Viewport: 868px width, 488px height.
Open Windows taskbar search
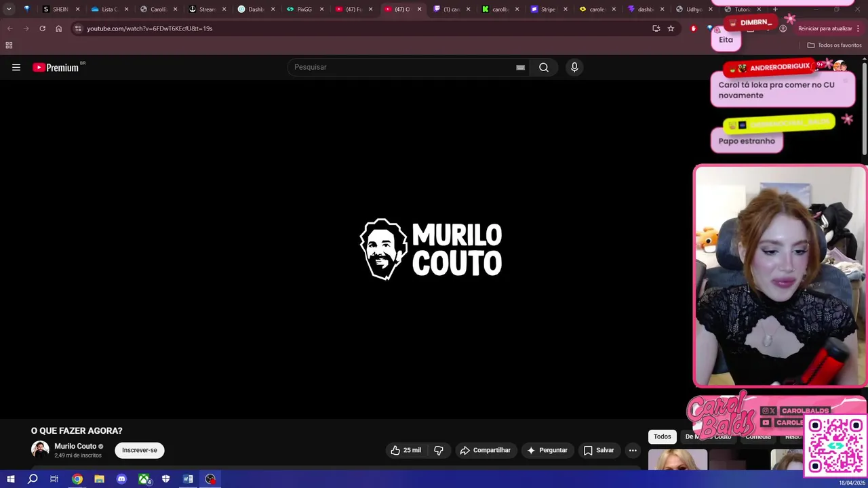(33, 479)
